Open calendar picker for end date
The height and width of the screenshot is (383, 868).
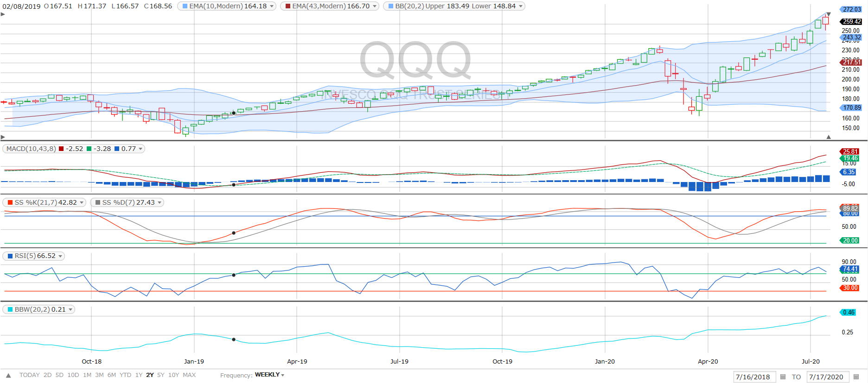(x=856, y=377)
